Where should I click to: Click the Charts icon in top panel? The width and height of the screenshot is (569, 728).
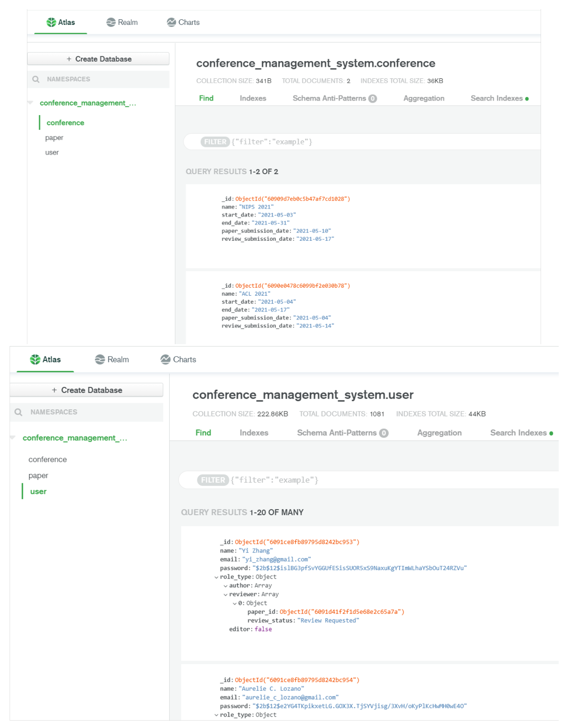pyautogui.click(x=171, y=22)
